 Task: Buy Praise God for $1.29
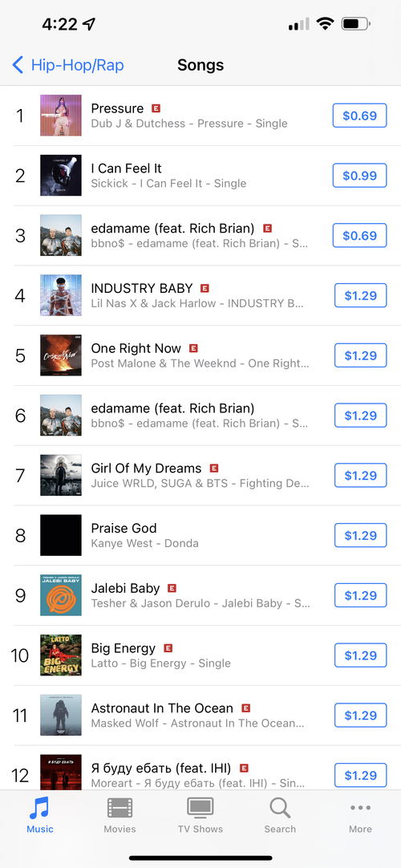(x=361, y=535)
